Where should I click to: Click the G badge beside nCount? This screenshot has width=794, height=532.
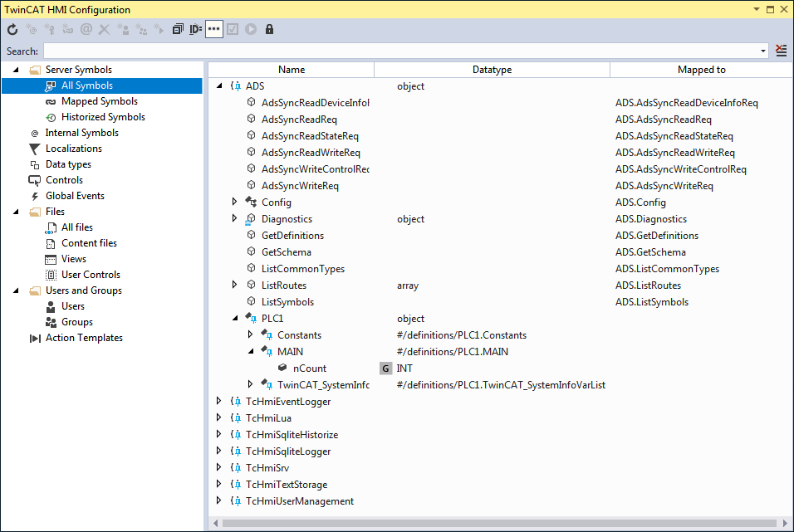[x=385, y=368]
